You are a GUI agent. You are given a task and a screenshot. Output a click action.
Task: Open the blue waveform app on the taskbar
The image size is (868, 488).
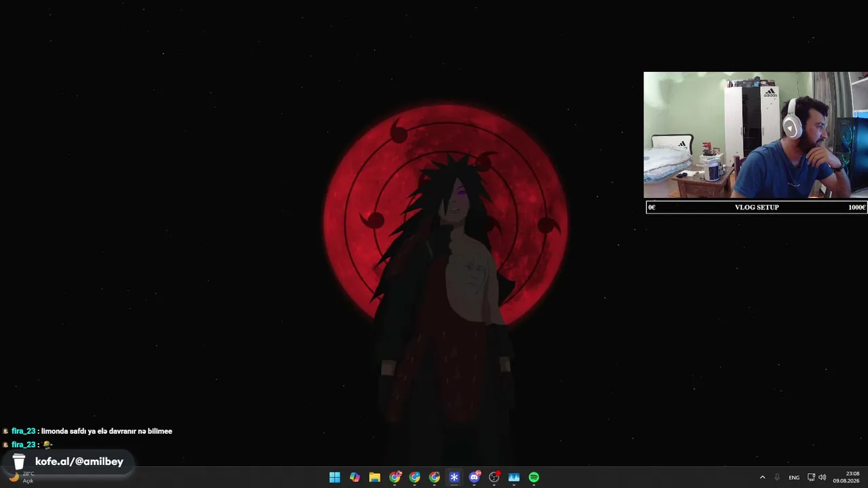pos(514,477)
